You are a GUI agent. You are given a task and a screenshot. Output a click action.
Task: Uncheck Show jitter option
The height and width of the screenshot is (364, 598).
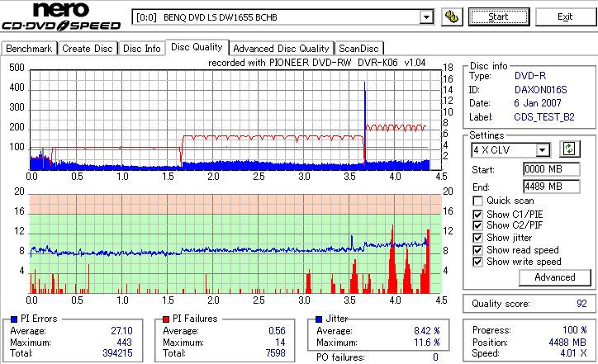(x=477, y=238)
